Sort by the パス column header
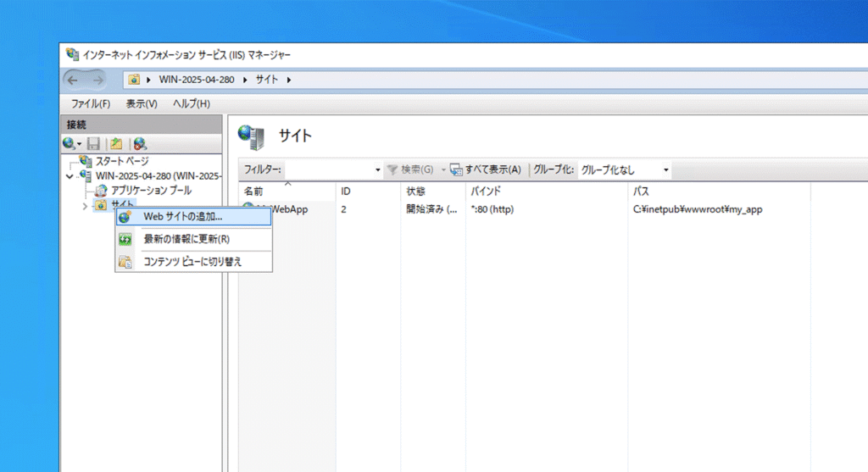 [x=719, y=192]
